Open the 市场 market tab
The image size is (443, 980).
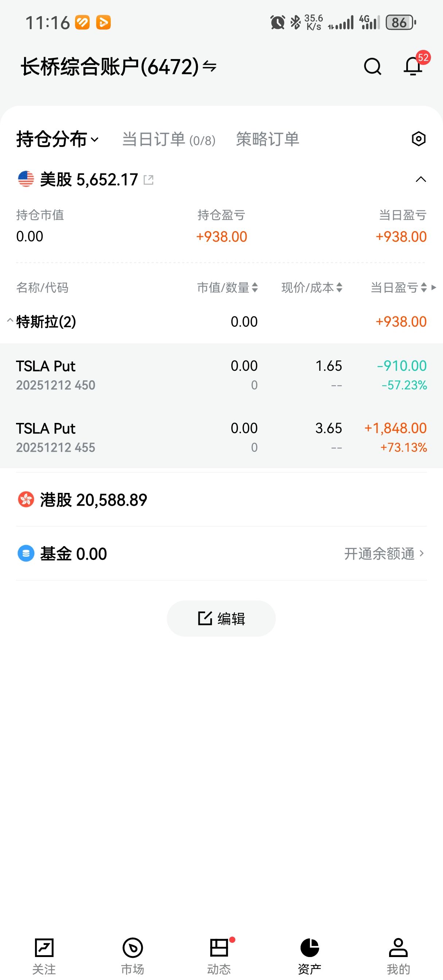click(132, 956)
